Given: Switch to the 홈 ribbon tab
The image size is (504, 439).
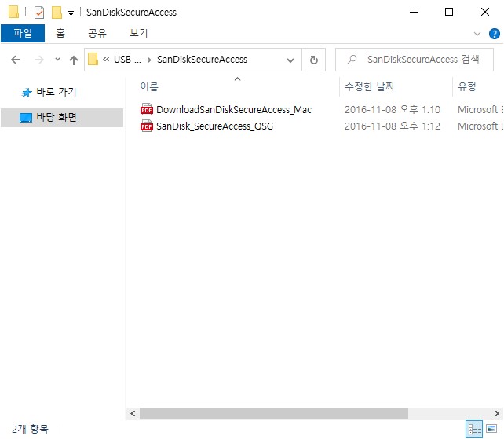Looking at the screenshot, I should coord(60,33).
